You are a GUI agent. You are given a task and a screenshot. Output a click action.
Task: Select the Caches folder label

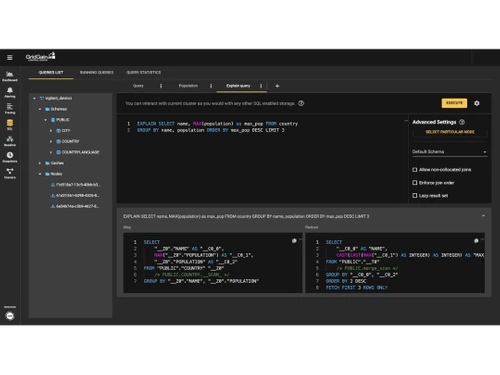[57, 163]
